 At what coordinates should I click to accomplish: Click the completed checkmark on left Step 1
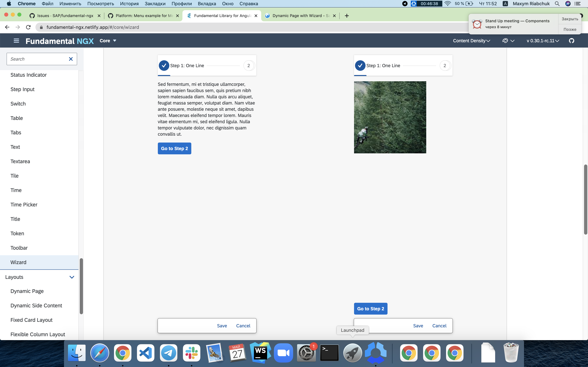click(164, 65)
